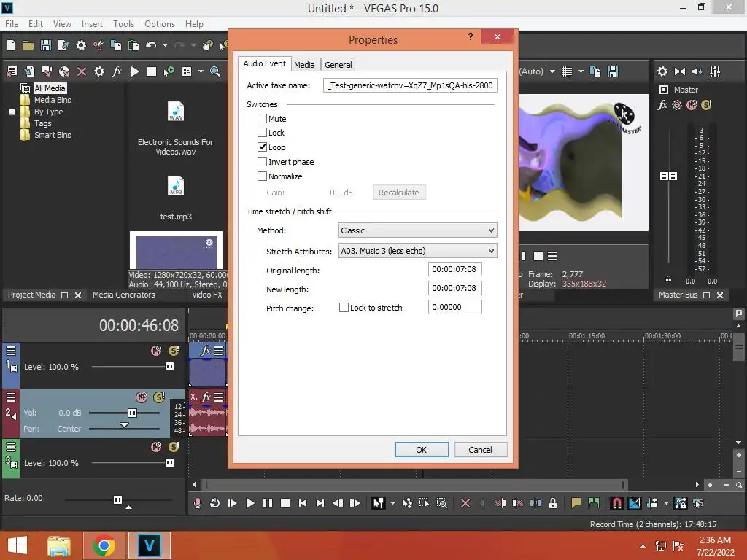Click the Lock event padlock icon
The width and height of the screenshot is (747, 560).
pyautogui.click(x=553, y=503)
